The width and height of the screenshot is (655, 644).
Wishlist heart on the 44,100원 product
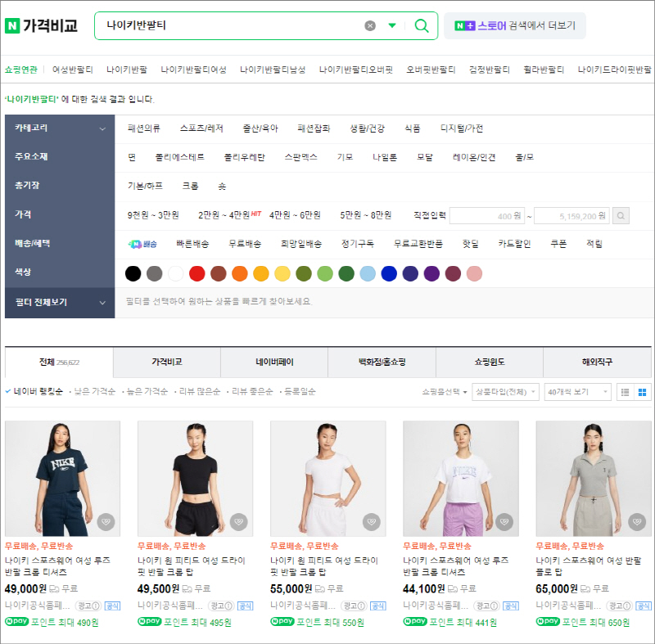tap(504, 522)
